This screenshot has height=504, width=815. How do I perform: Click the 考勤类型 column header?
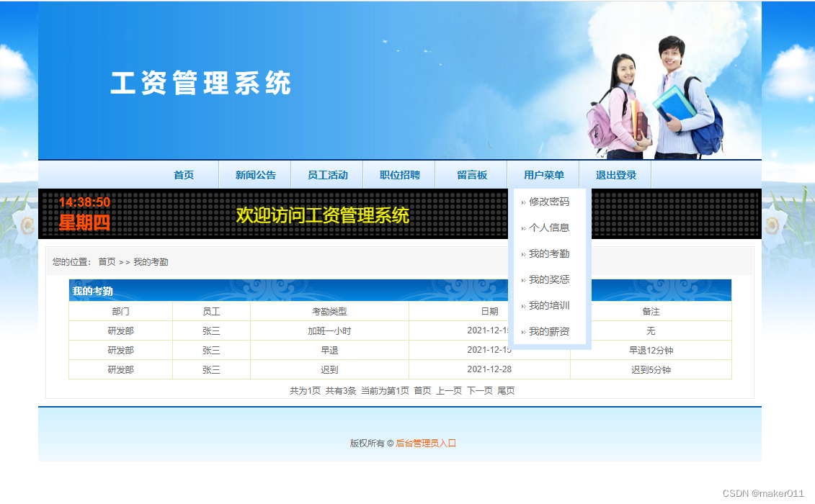click(x=329, y=311)
